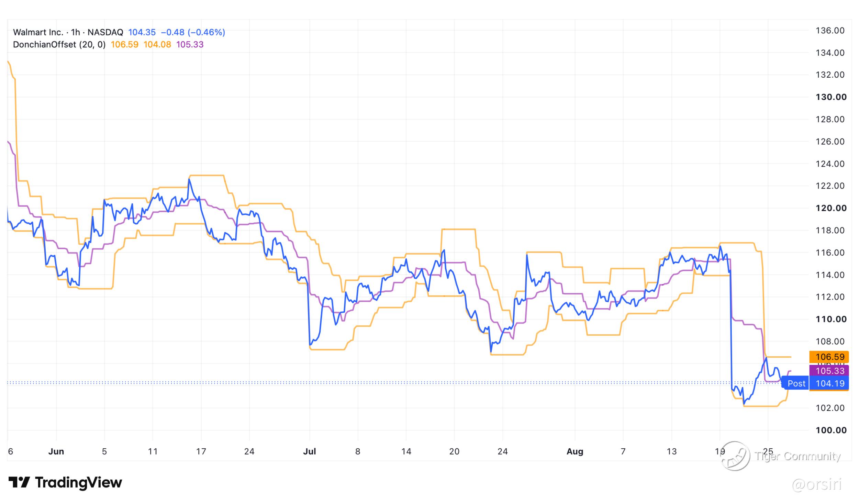The image size is (859, 504).
Task: Click the 114.00 price axis label
Action: coord(830,275)
